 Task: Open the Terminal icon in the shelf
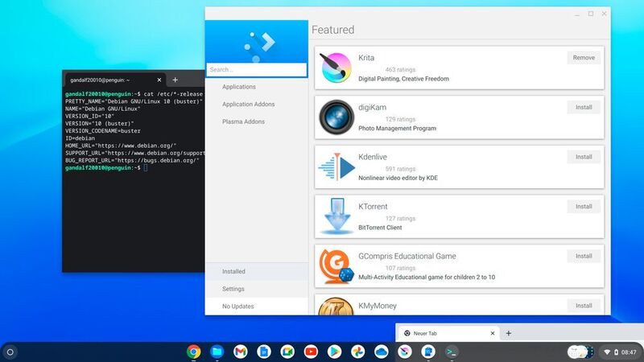pos(452,352)
